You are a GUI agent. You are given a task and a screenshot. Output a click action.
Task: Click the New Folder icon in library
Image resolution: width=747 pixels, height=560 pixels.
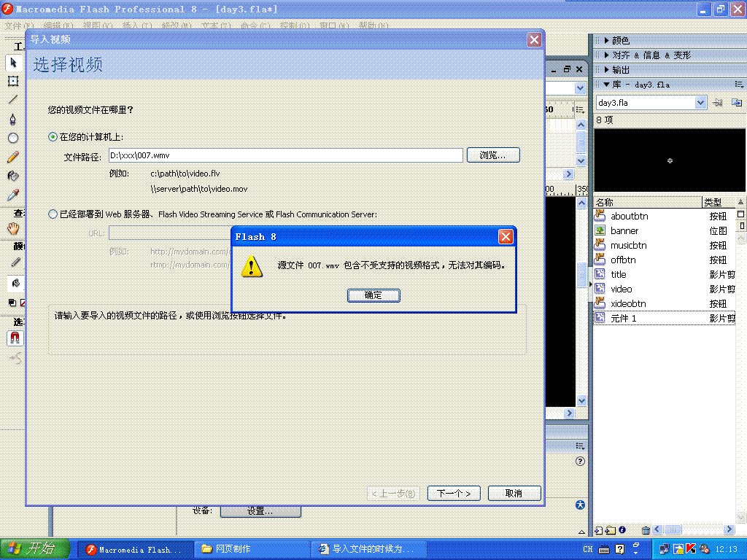click(x=611, y=530)
